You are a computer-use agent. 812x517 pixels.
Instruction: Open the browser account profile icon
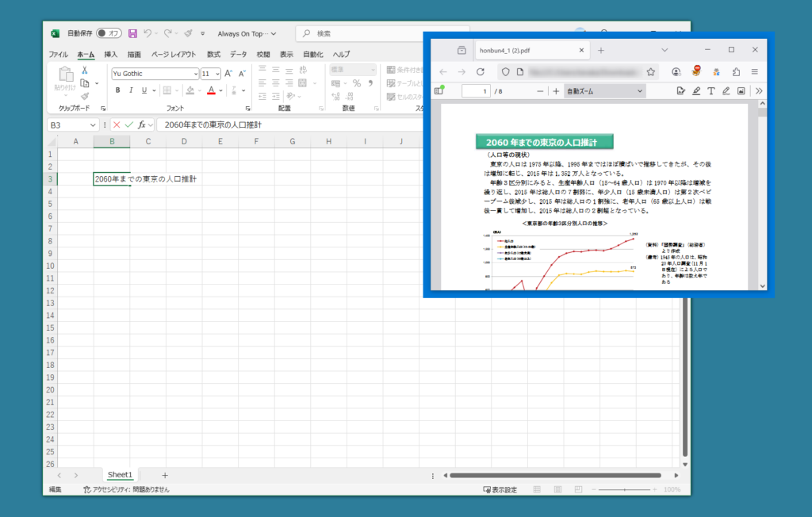pyautogui.click(x=676, y=72)
